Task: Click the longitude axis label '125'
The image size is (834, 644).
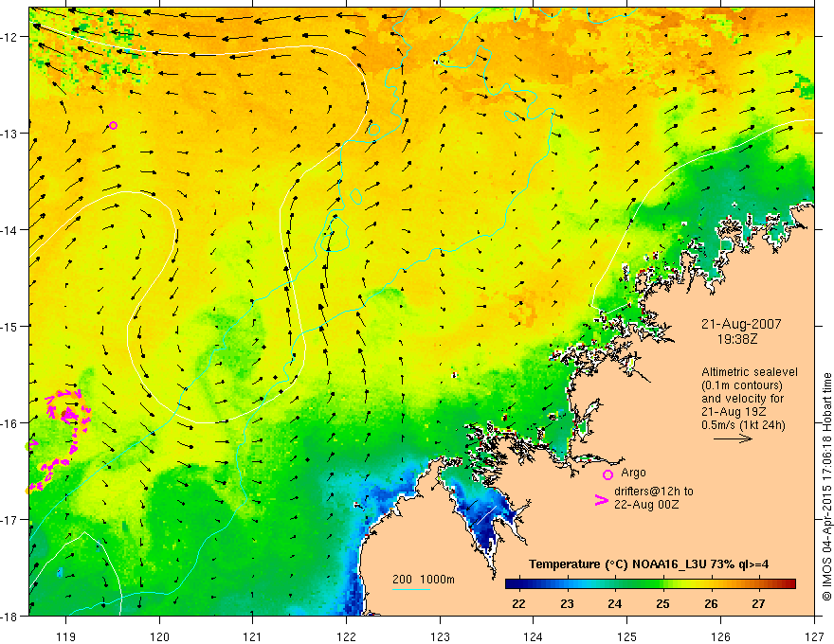Action: pos(627,636)
